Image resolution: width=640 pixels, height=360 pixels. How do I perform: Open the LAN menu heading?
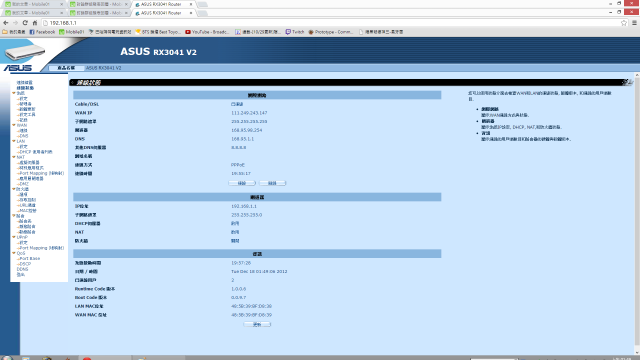tap(21, 141)
